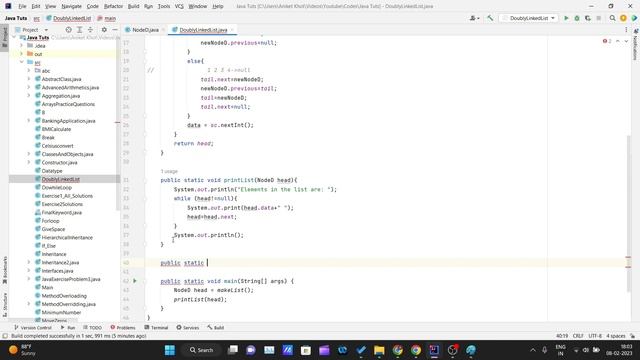640x360 pixels.
Task: Toggle the Bookmarks side tool button
Action: (x=4, y=270)
